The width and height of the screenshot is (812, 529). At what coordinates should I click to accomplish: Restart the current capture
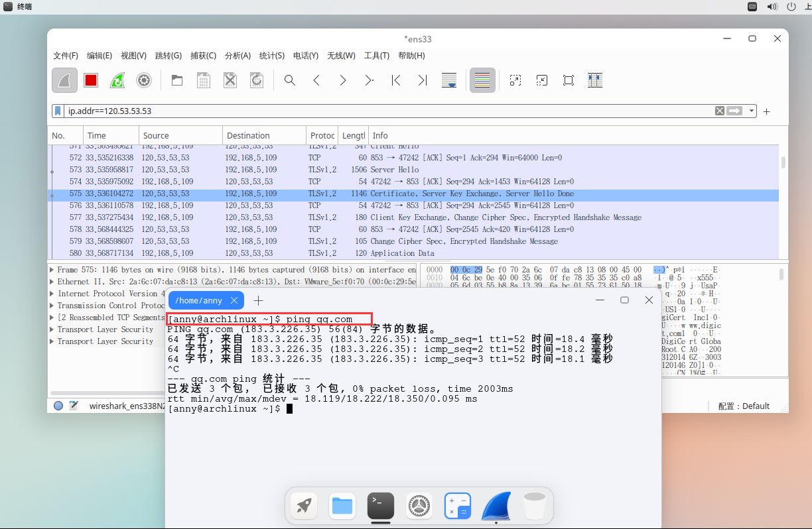tap(117, 80)
